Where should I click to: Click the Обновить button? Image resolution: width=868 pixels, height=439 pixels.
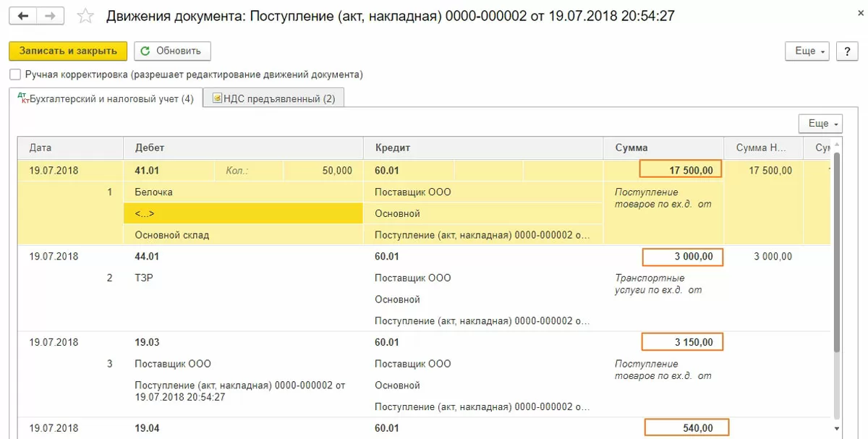pyautogui.click(x=172, y=51)
